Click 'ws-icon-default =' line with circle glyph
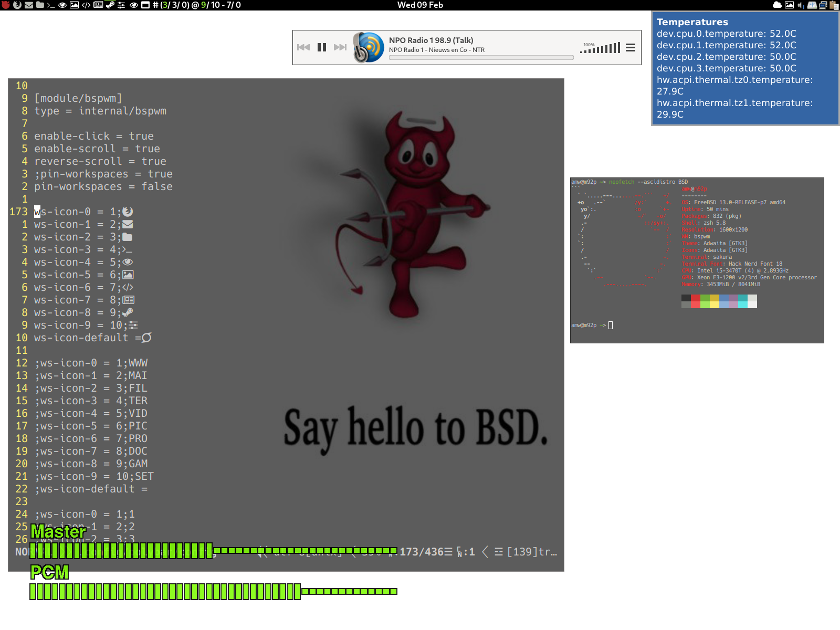The width and height of the screenshot is (840, 630). click(93, 338)
